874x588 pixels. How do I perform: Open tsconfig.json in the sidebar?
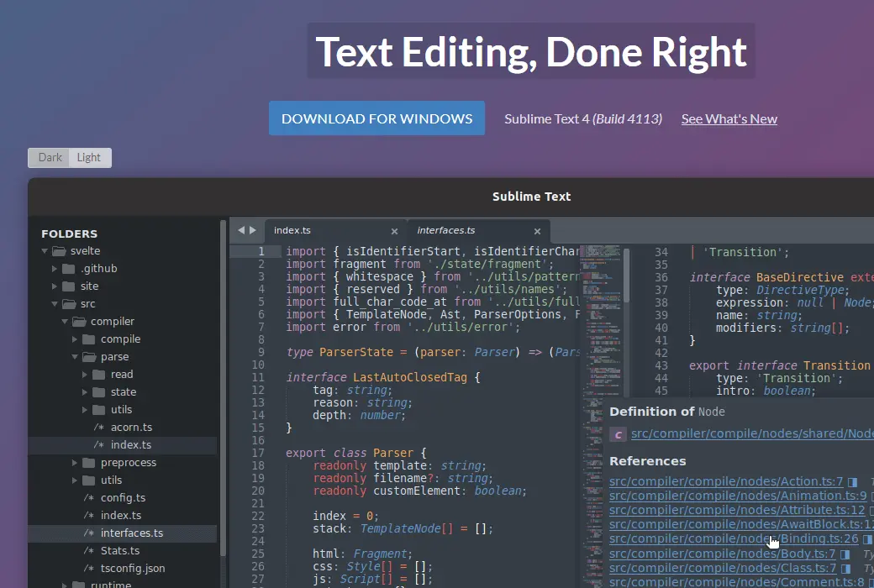coord(133,569)
